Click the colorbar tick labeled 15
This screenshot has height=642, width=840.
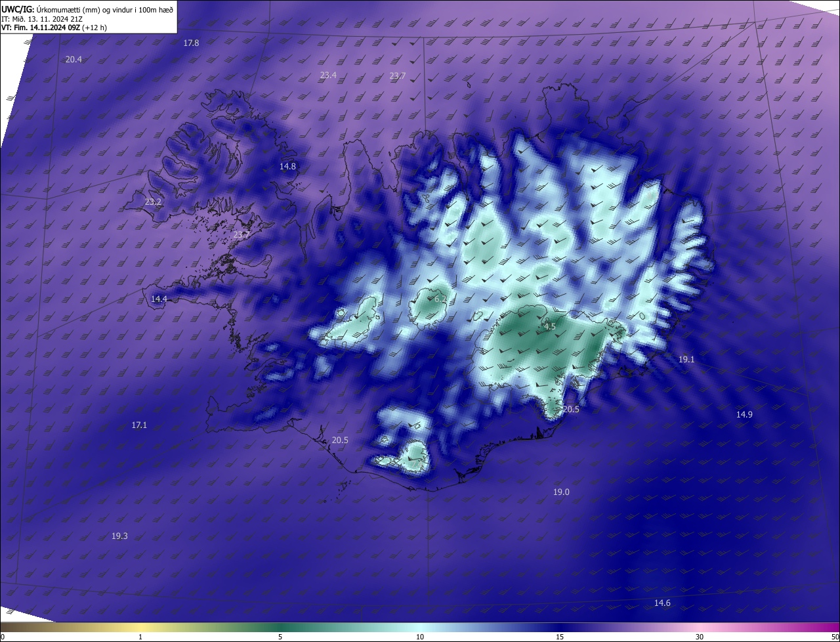coord(560,637)
